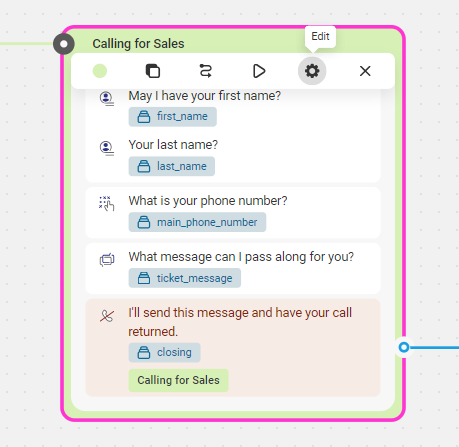The image size is (459, 447).
Task: Click the person icon next to last name question
Action: coord(107,148)
